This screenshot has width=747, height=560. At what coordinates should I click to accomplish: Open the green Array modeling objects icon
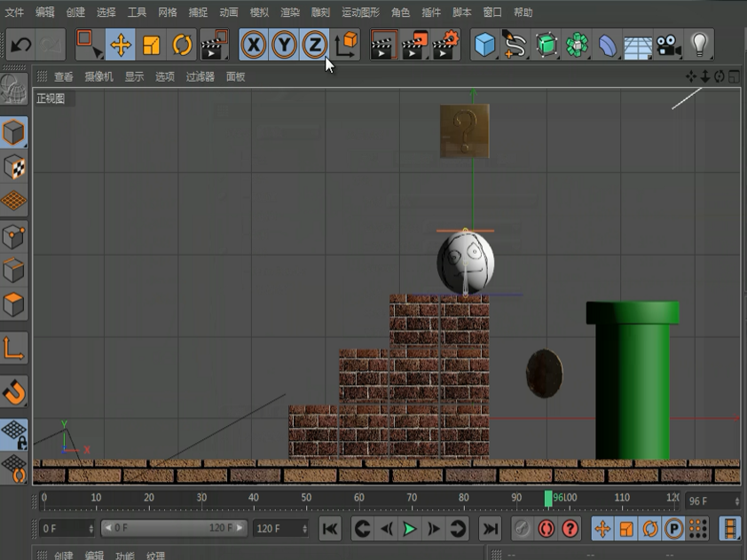point(577,44)
